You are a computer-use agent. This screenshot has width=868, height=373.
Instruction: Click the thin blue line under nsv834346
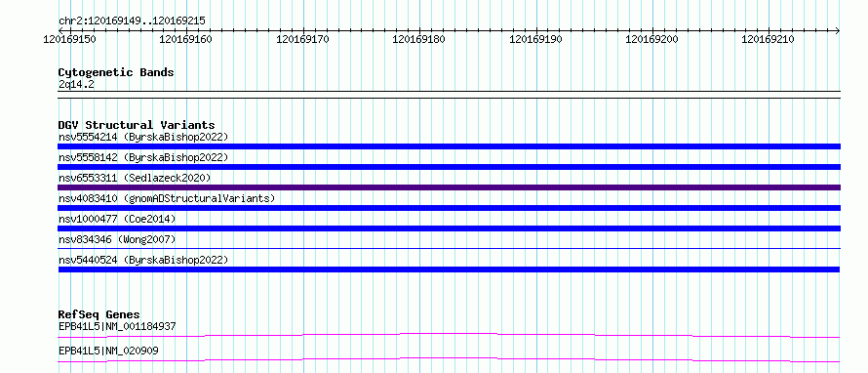point(449,248)
